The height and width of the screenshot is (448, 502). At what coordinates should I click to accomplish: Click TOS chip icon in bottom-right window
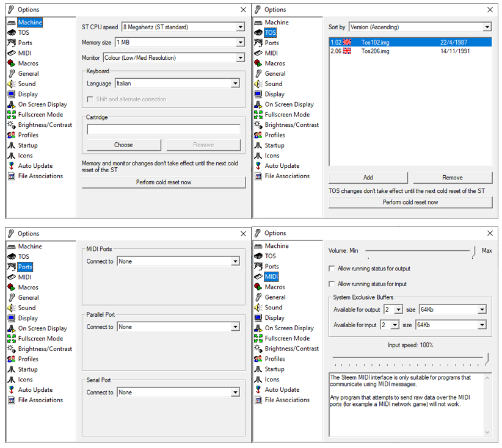tap(258, 256)
